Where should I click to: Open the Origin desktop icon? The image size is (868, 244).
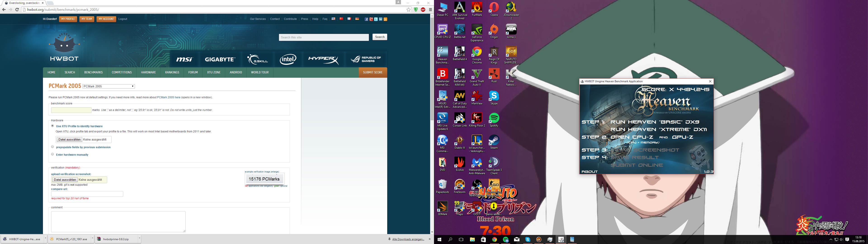(494, 31)
